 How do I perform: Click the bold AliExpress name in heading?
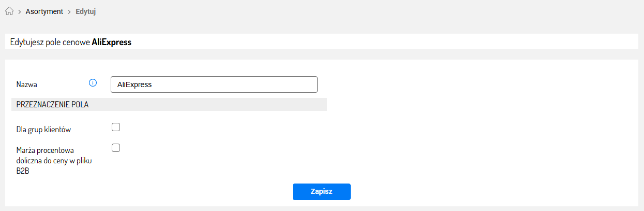[112, 42]
